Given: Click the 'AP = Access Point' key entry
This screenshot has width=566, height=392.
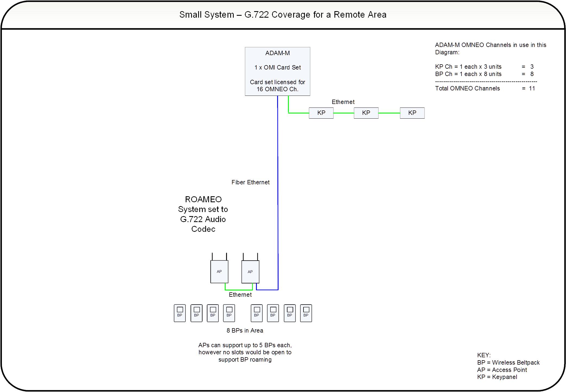Looking at the screenshot, I should 502,370.
